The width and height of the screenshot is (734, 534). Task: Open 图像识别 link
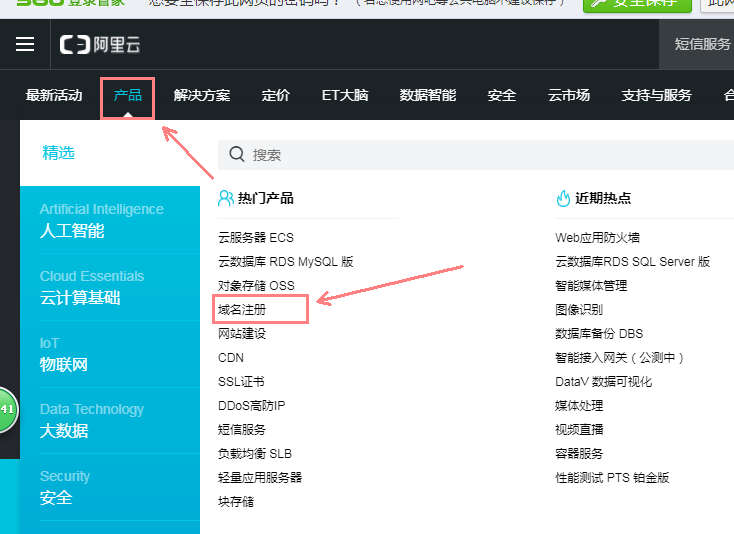coord(579,309)
